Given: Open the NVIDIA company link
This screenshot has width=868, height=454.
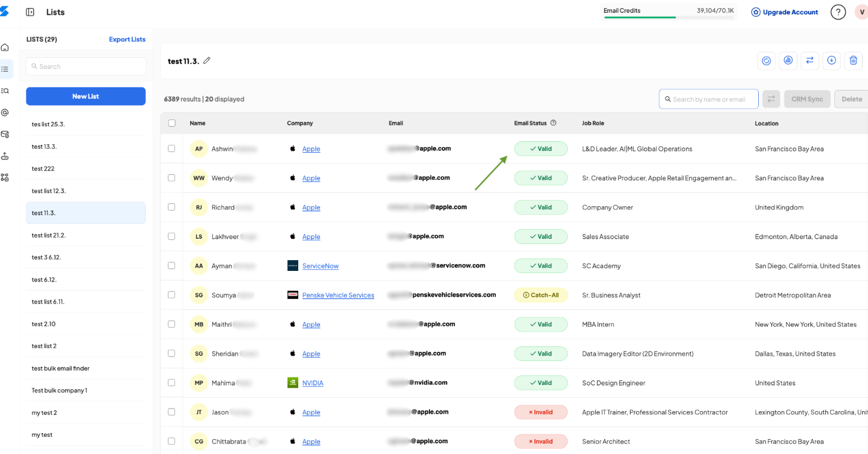Looking at the screenshot, I should [x=313, y=383].
